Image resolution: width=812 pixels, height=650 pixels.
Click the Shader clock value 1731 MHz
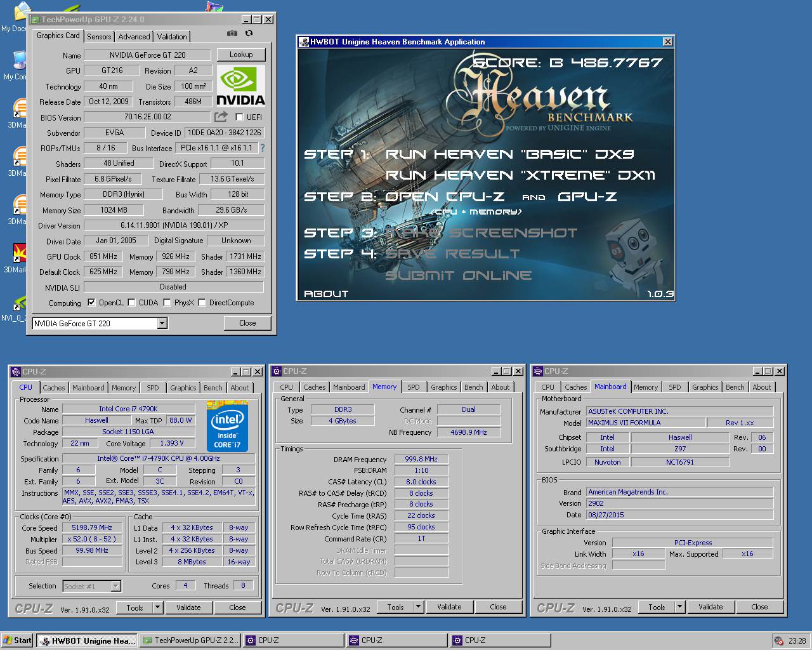246,256
